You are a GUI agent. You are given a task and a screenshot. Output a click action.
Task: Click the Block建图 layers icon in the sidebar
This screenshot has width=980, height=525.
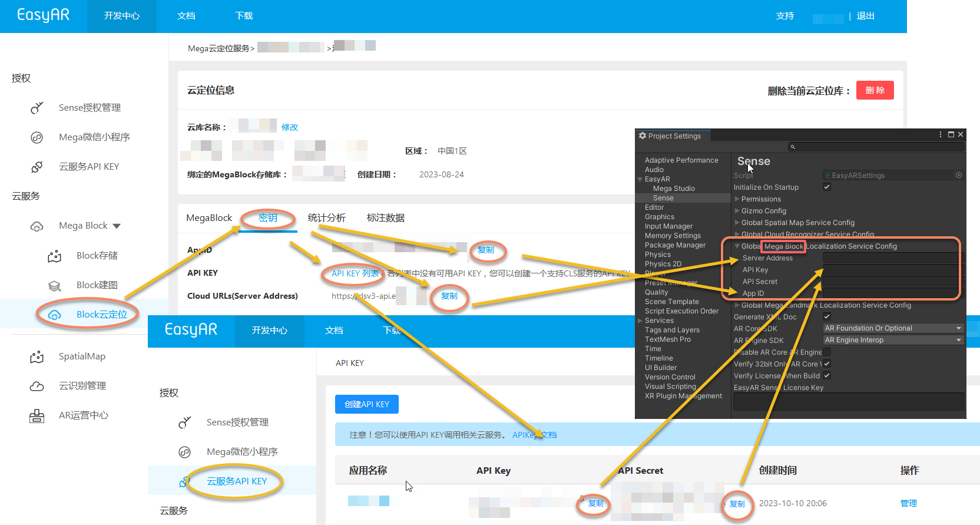coord(55,285)
